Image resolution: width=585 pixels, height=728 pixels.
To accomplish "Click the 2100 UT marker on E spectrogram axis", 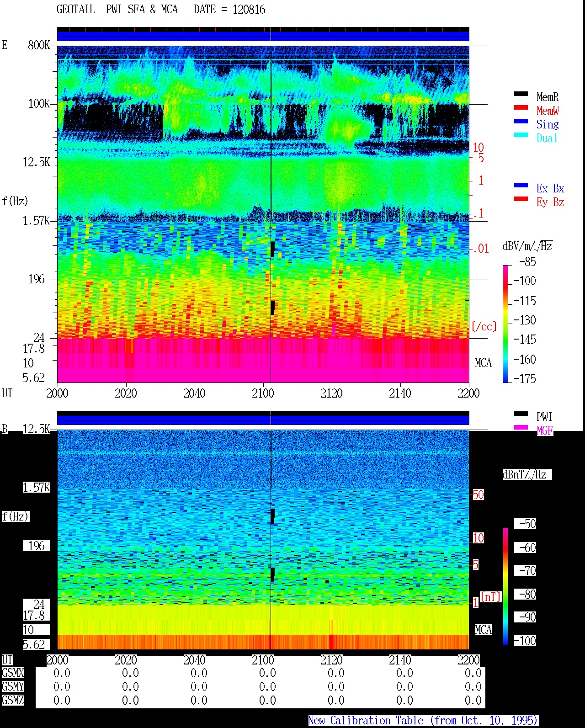I will (x=263, y=393).
